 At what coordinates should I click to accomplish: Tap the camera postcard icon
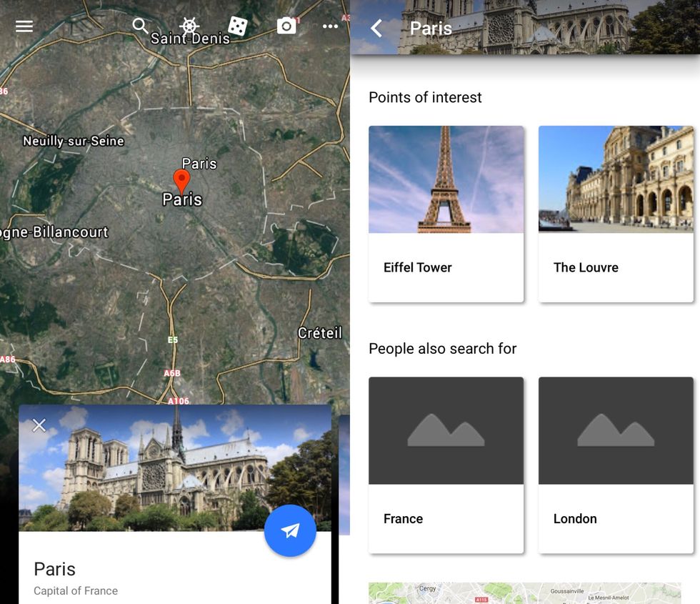pos(286,26)
